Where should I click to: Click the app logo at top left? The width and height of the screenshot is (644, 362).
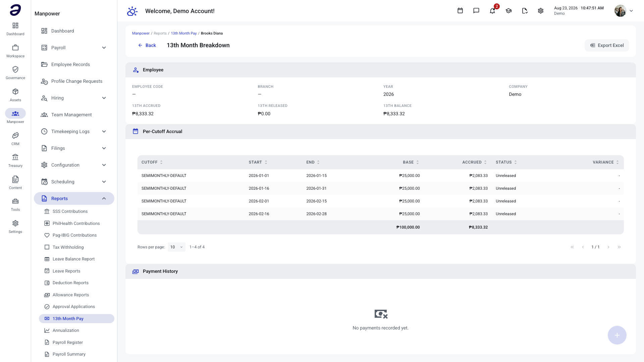(x=15, y=10)
